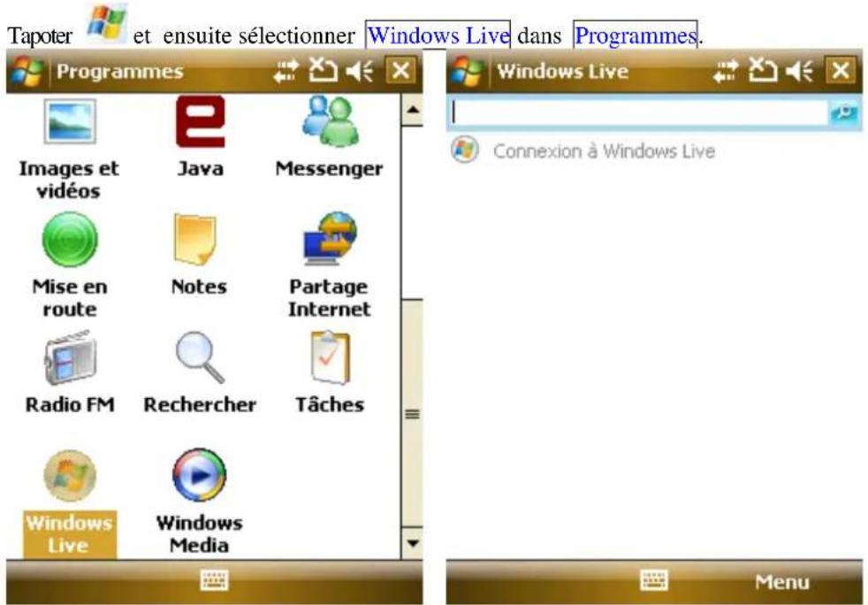This screenshot has height=605, width=868.
Task: Click the Windows Media label text
Action: [x=199, y=534]
